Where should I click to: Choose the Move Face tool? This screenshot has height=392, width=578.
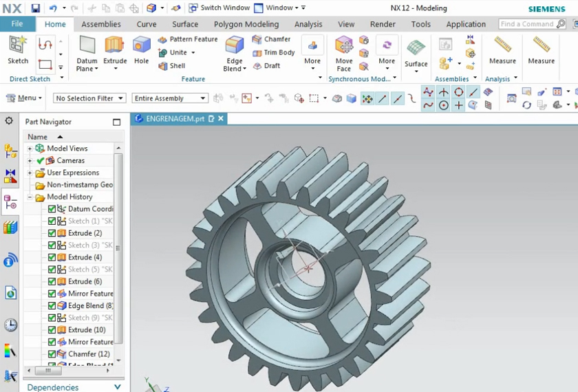tap(343, 46)
